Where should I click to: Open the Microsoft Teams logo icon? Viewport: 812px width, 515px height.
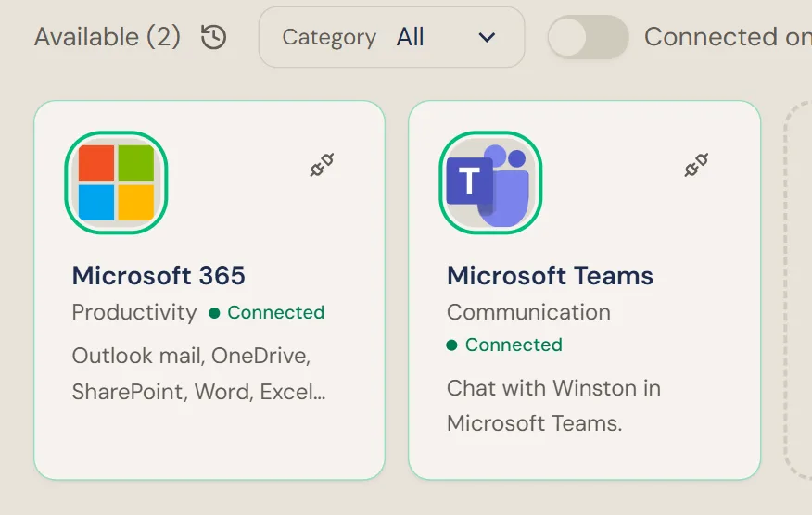[x=490, y=182]
